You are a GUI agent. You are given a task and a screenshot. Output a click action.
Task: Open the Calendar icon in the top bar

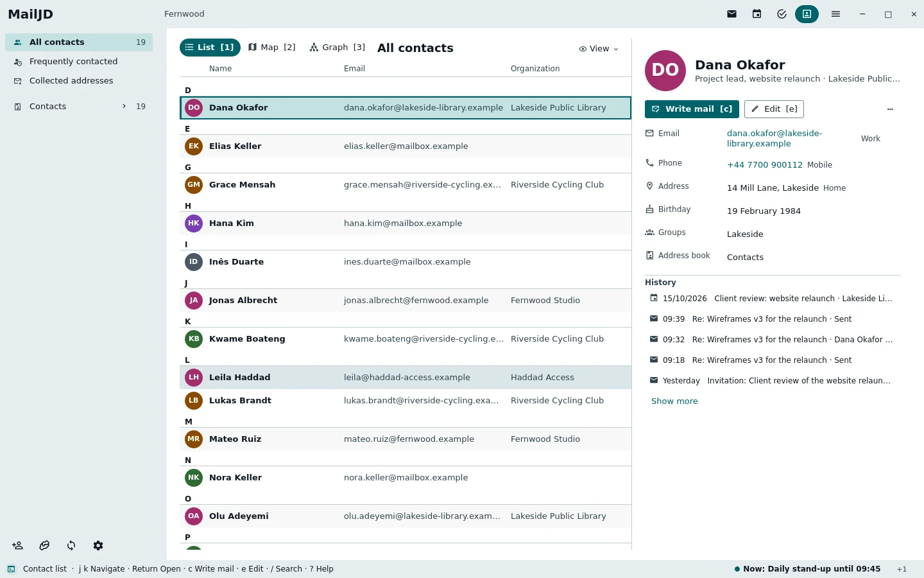(x=757, y=14)
